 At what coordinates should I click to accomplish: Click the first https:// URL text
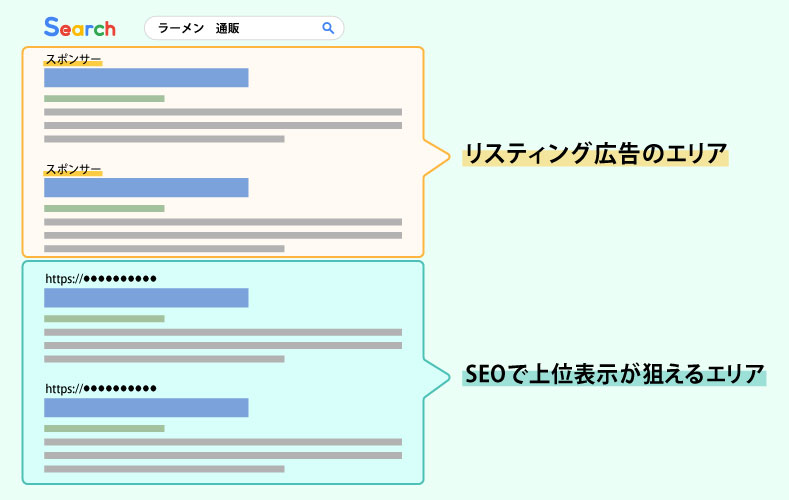pyautogui.click(x=101, y=279)
